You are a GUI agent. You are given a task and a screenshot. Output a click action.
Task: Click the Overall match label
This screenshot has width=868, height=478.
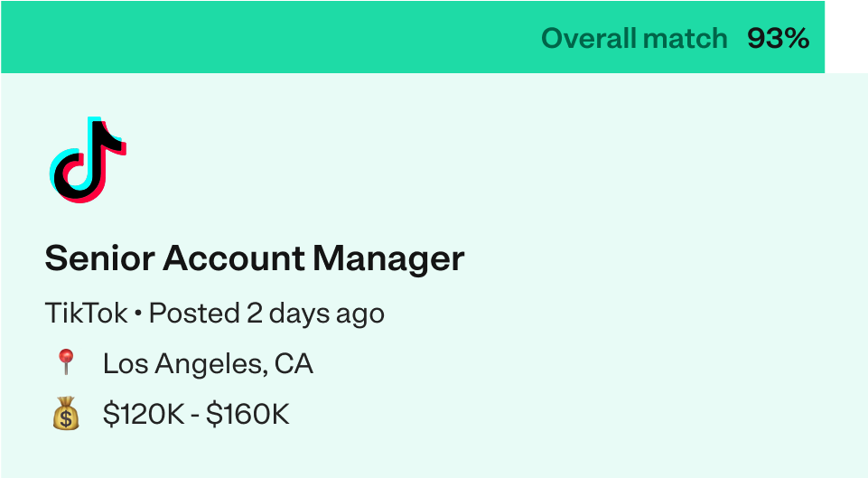tap(634, 38)
